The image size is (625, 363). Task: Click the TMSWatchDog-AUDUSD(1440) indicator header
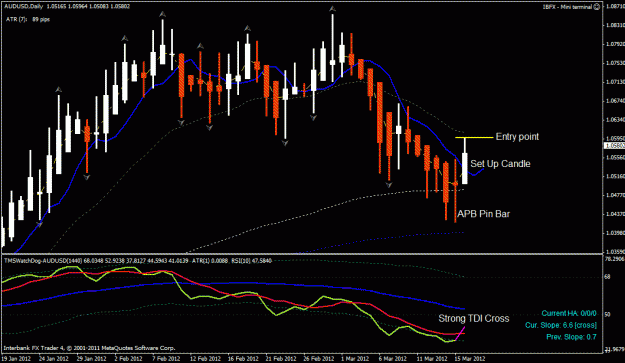tap(138, 261)
